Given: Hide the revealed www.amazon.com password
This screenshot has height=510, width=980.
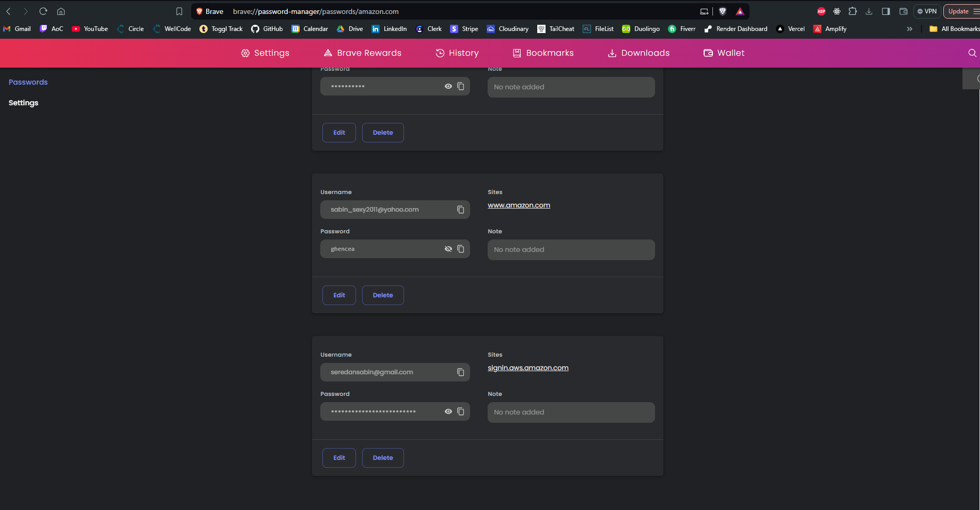Looking at the screenshot, I should coord(448,249).
